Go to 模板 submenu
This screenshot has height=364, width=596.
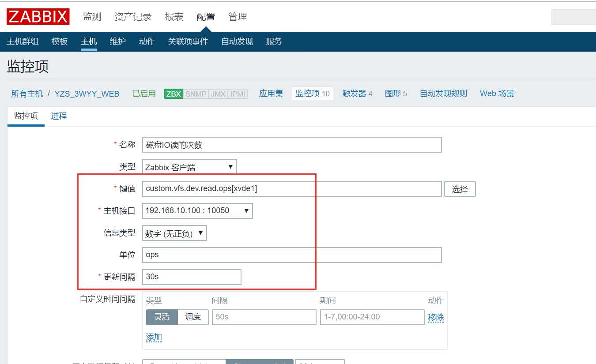click(60, 41)
